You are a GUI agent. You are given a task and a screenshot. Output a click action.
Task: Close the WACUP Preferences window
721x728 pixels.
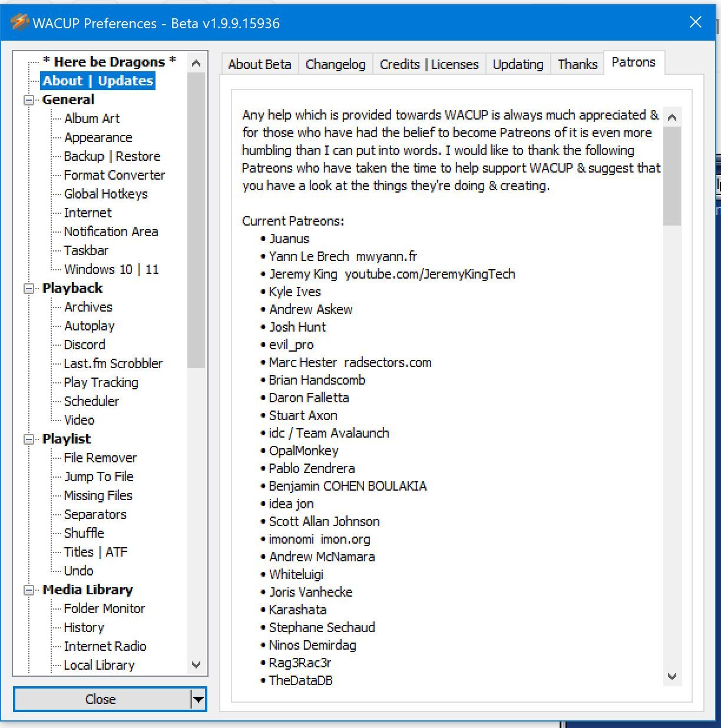(x=696, y=22)
